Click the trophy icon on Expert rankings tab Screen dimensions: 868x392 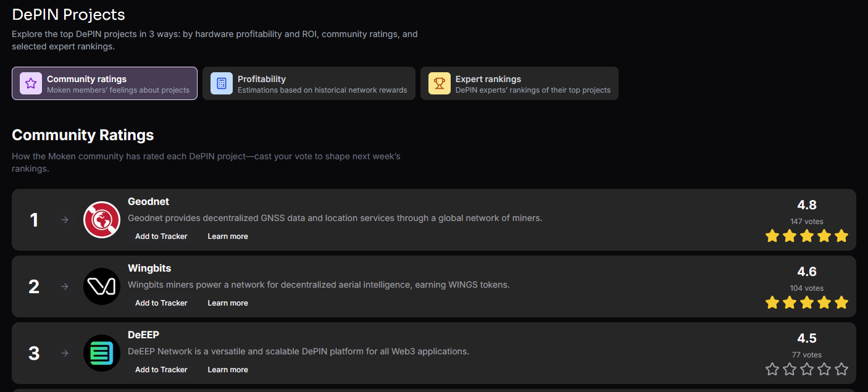click(x=440, y=83)
